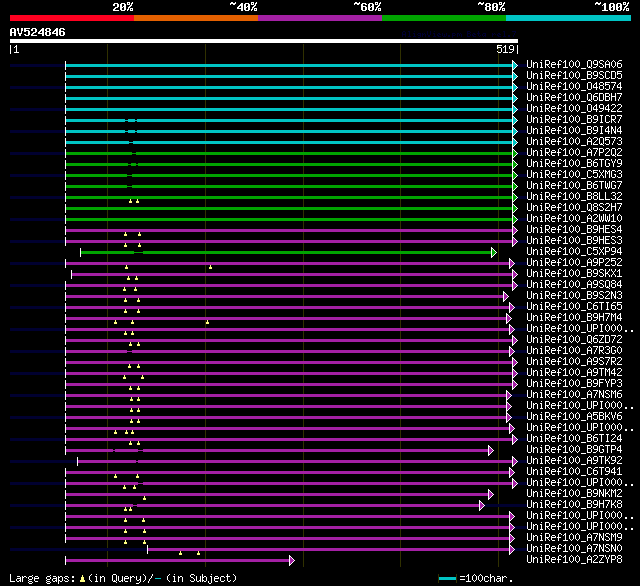Select the UniRef100_B9FYP3 label
This screenshot has width=640, height=586.
(x=574, y=384)
